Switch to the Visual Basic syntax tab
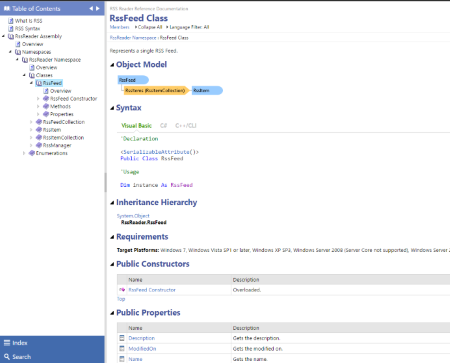 pos(136,126)
